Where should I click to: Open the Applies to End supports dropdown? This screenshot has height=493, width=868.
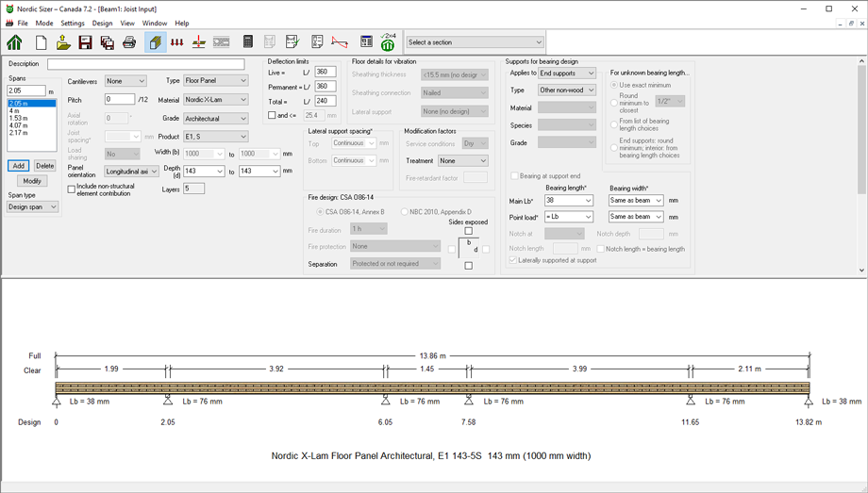567,73
